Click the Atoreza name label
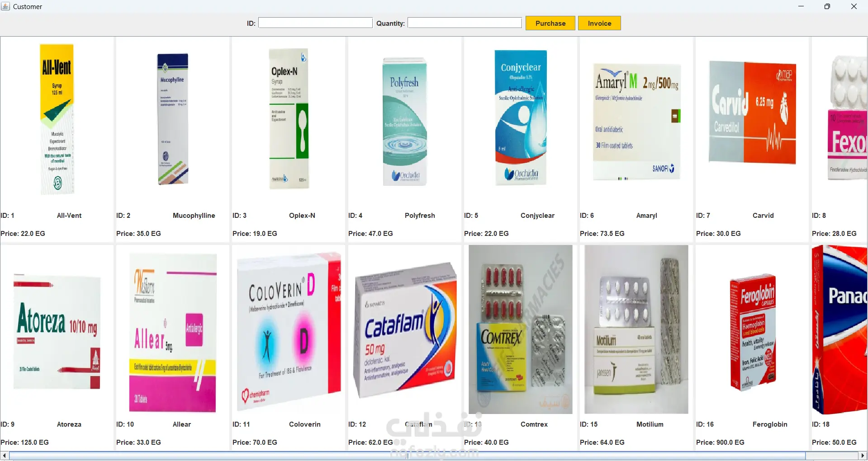The width and height of the screenshot is (868, 461). (x=69, y=424)
